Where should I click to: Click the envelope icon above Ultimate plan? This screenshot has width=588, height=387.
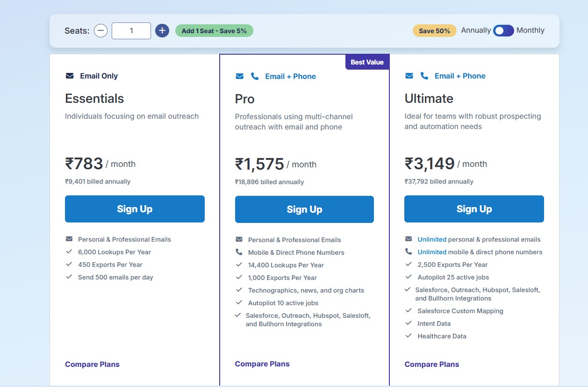[409, 75]
